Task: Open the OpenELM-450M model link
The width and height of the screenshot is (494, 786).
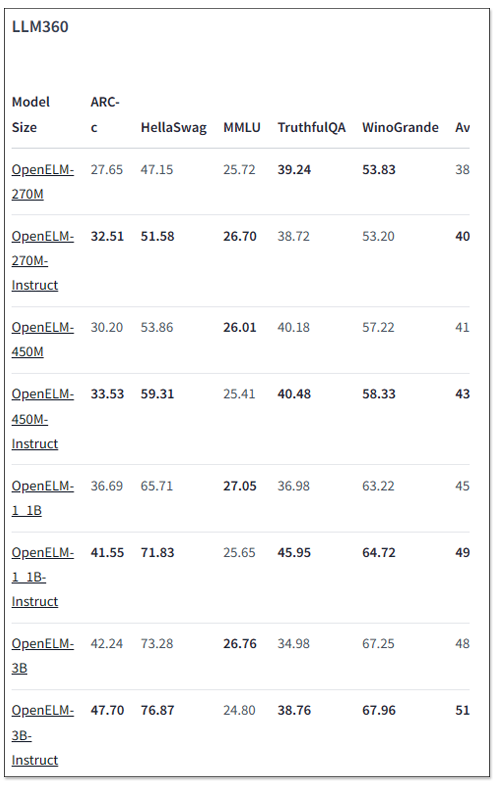Action: (x=43, y=339)
